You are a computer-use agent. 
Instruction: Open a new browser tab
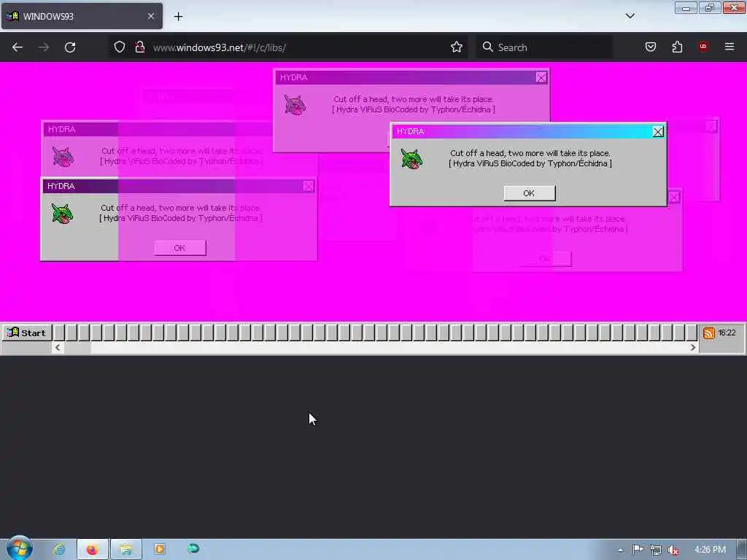point(178,17)
